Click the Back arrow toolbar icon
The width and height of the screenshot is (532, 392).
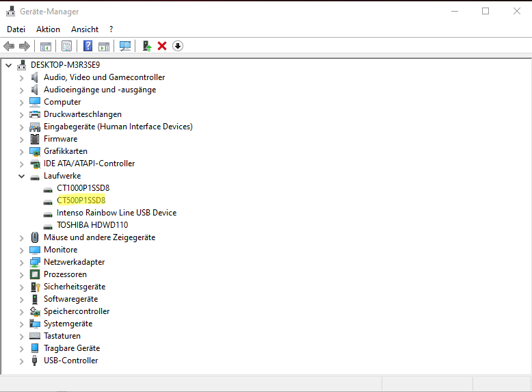(x=9, y=46)
